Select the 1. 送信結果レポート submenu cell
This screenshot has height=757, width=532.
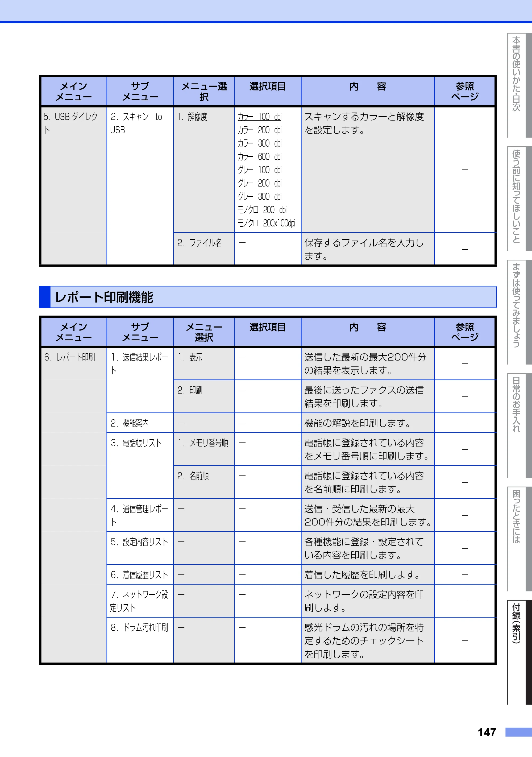point(140,380)
